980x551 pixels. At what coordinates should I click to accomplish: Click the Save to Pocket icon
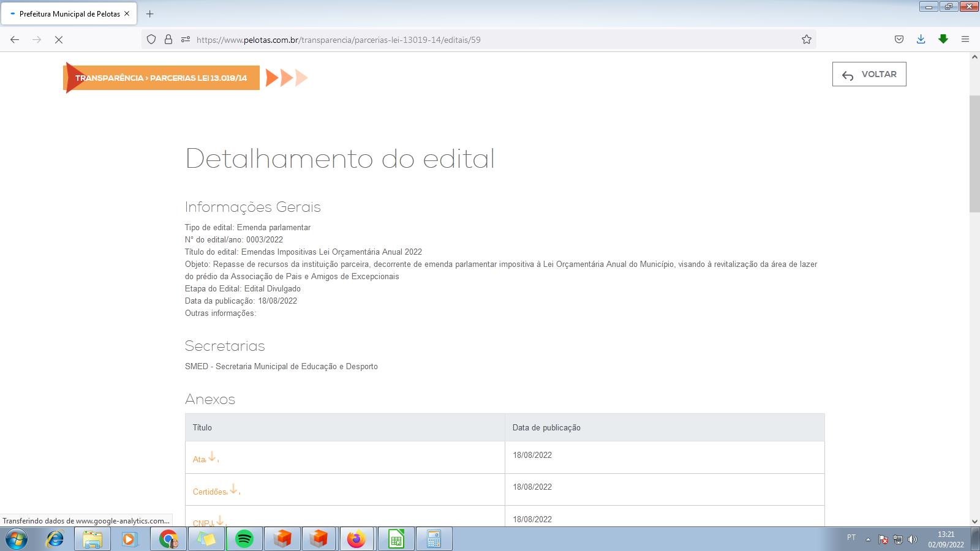[899, 40]
